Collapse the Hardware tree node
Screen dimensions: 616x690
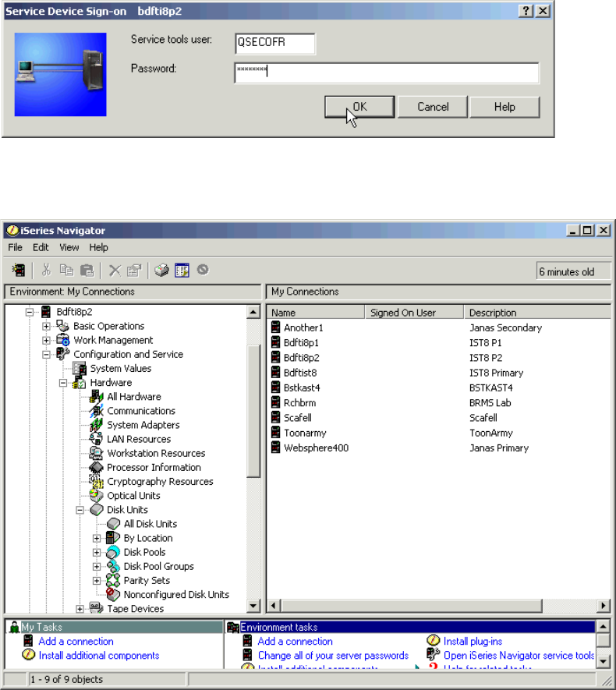coord(63,383)
